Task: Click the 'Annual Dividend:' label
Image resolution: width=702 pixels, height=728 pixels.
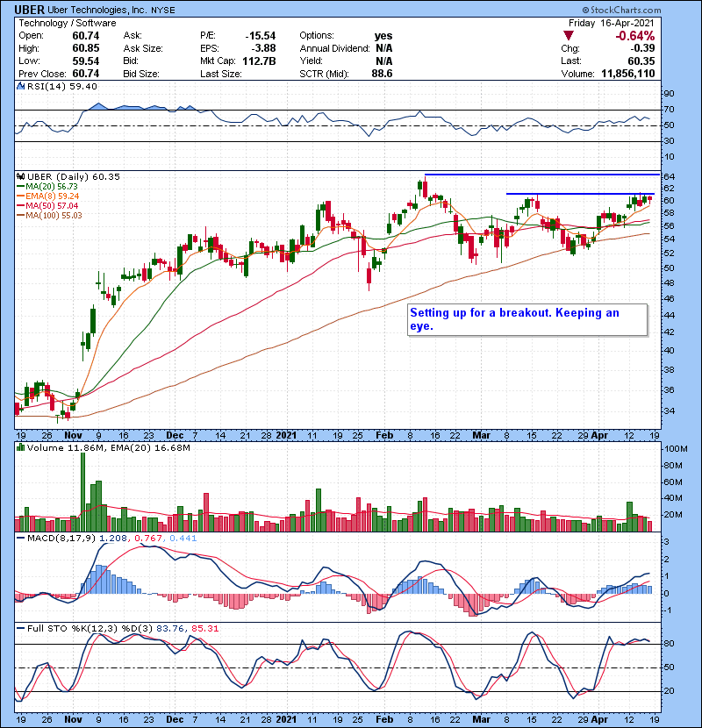Action: [x=334, y=48]
